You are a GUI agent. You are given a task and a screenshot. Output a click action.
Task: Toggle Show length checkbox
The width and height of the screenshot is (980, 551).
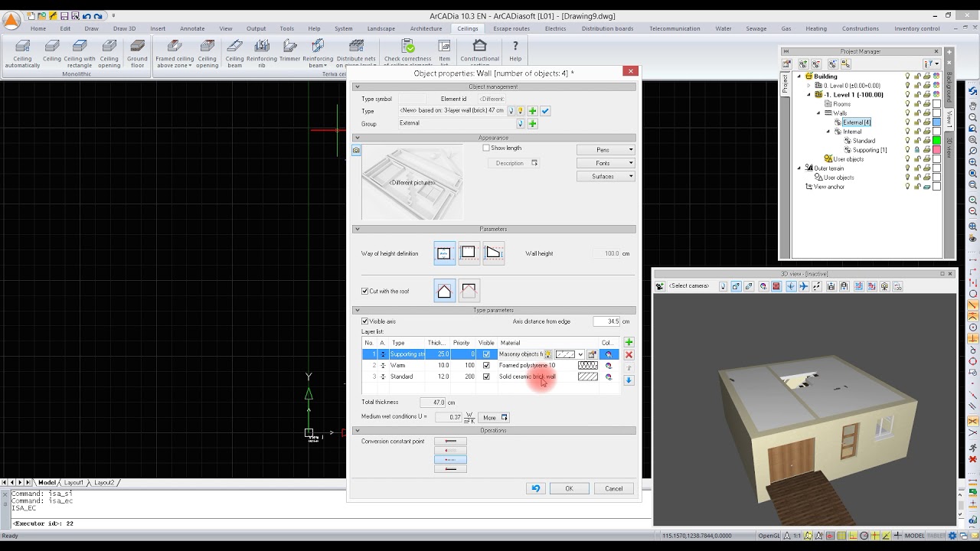pyautogui.click(x=486, y=148)
